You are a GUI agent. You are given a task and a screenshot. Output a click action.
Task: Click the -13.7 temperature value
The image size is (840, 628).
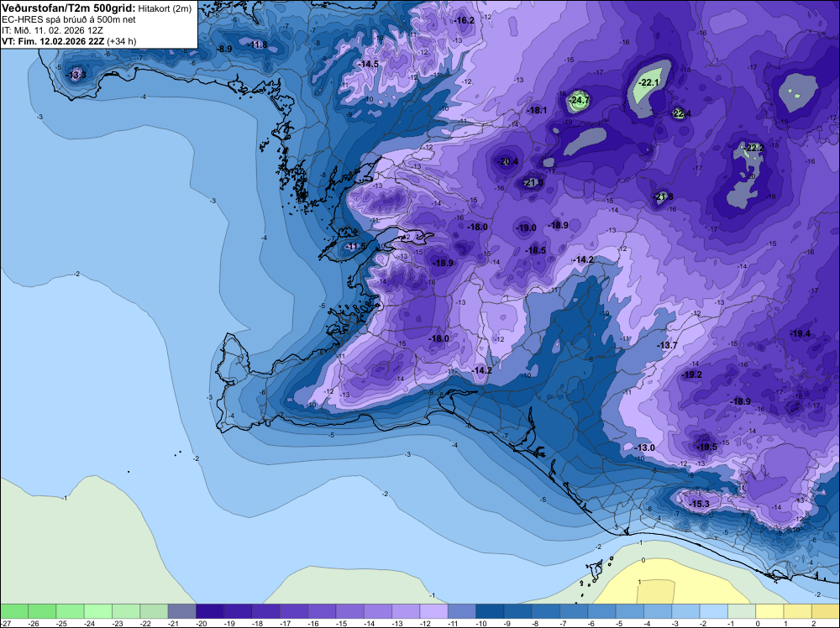[x=667, y=346]
